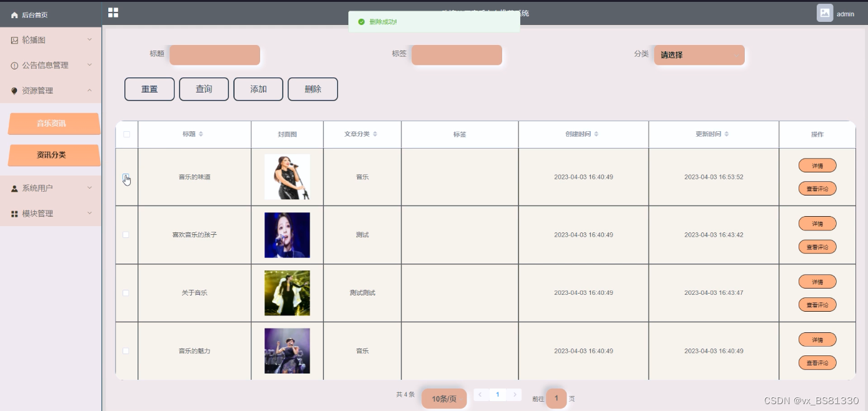Open 详情 for 关于音乐 row

coord(817,282)
